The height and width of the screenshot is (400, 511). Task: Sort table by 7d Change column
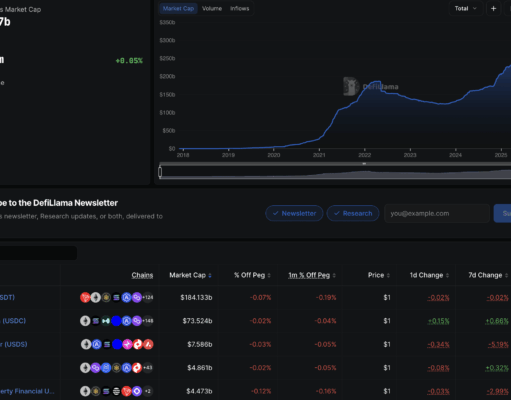[x=488, y=275]
